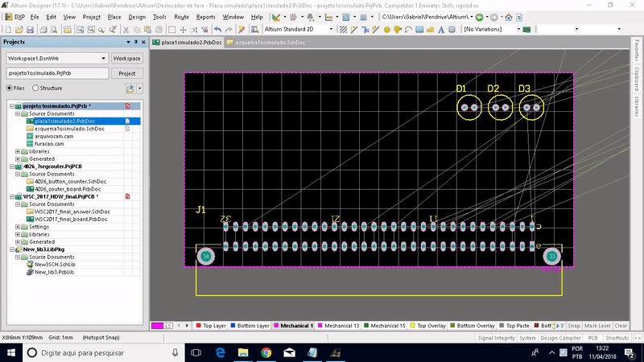The image size is (644, 362).
Task: Open the Signal Integrity panel button
Action: 496,338
